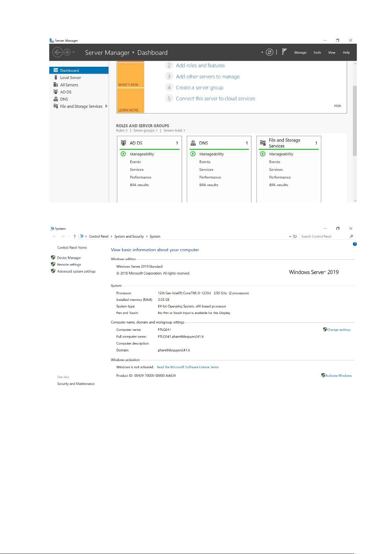The image size is (392, 554).
Task: Open Advanced system settings link
Action: click(x=76, y=271)
